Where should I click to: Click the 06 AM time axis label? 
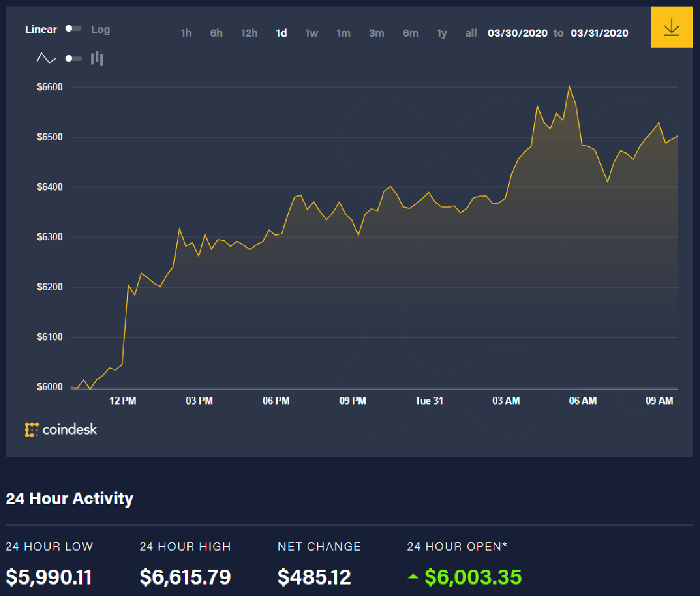(583, 401)
